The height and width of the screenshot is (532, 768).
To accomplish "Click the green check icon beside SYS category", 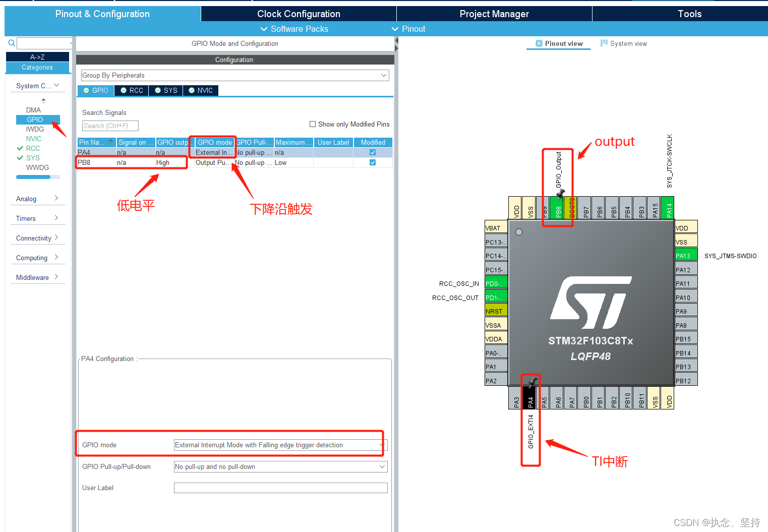I will pos(20,158).
